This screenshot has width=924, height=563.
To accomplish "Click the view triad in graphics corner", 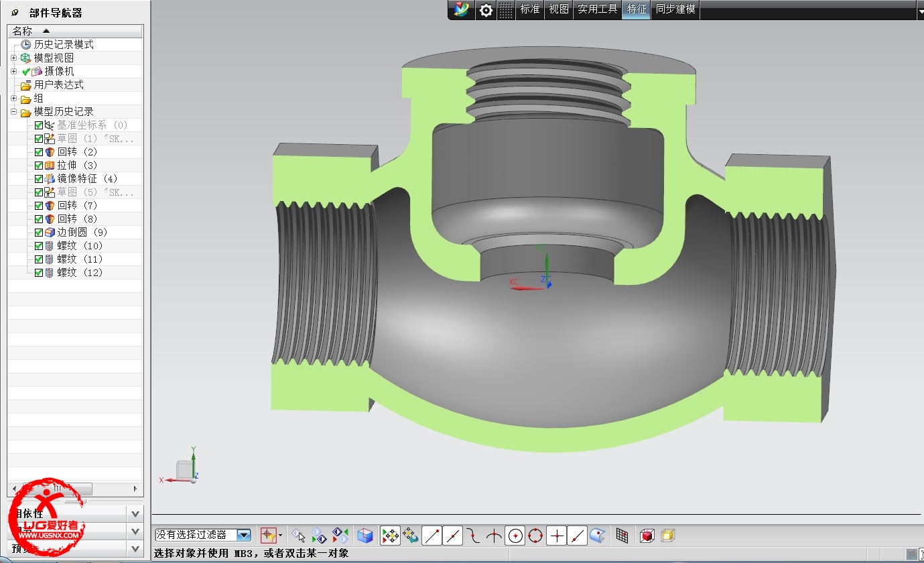I will (x=181, y=466).
